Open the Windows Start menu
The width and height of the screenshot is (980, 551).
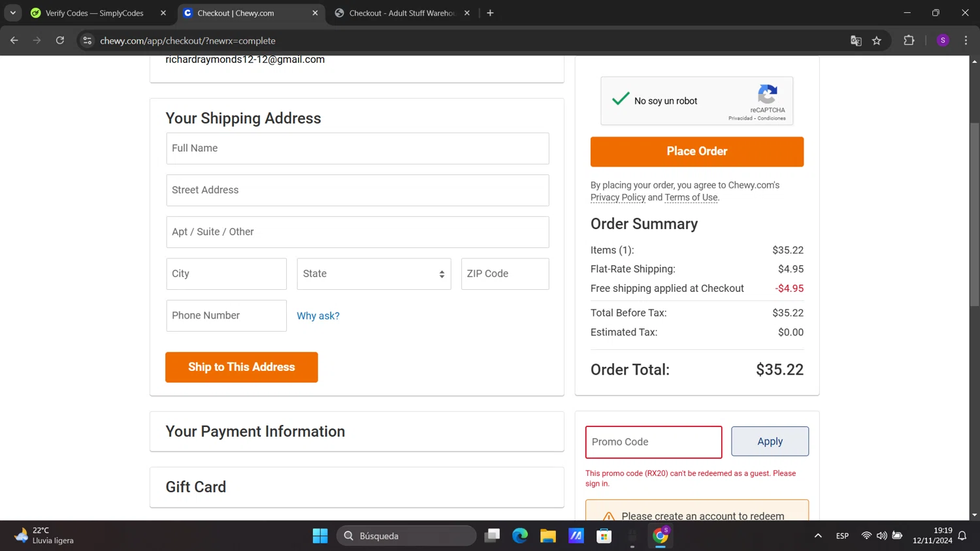tap(320, 536)
